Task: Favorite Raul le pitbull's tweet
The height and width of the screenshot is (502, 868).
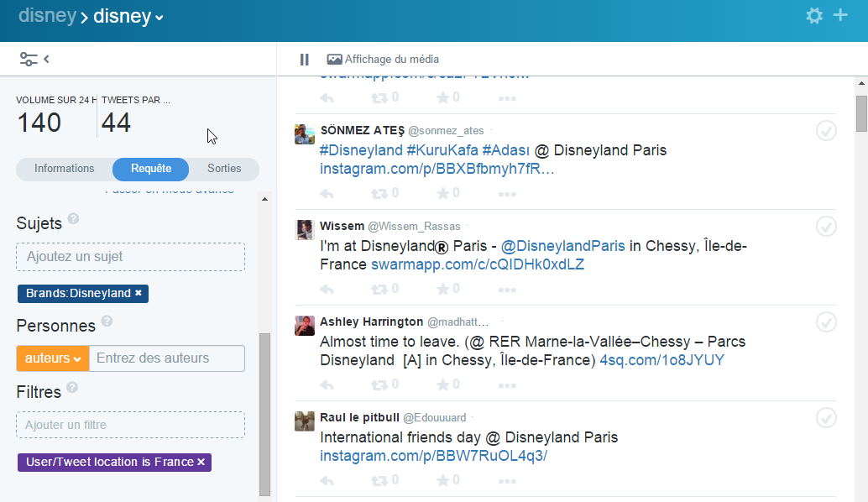Action: [x=443, y=480]
